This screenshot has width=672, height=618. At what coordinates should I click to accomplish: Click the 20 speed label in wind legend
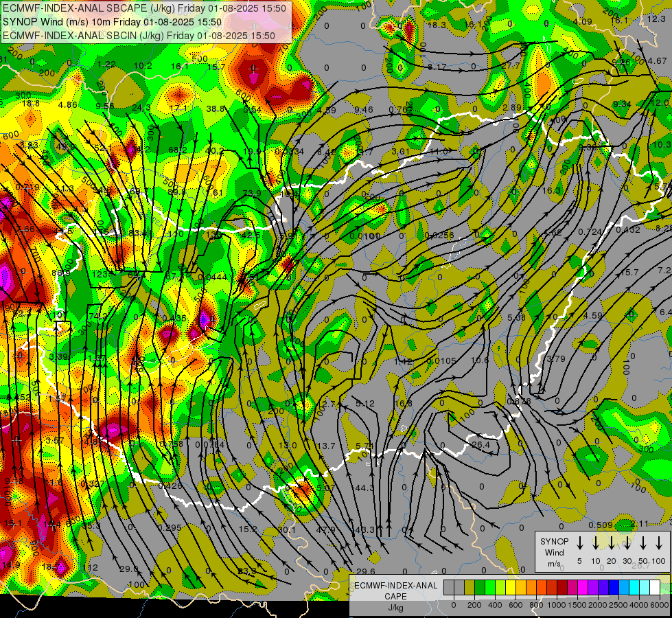pyautogui.click(x=611, y=561)
